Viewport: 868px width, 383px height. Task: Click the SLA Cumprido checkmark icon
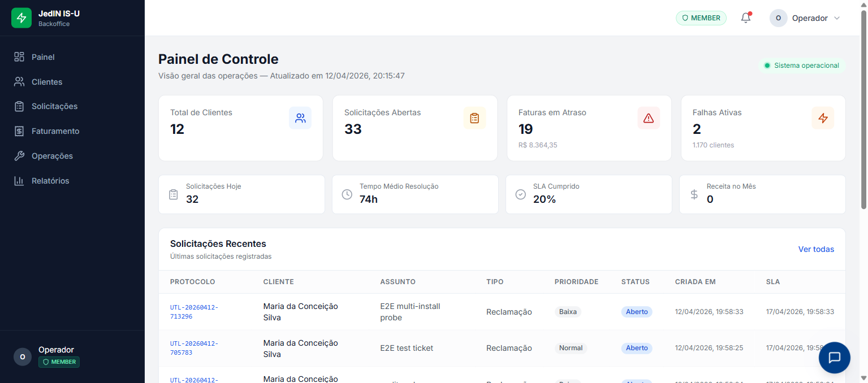click(521, 194)
